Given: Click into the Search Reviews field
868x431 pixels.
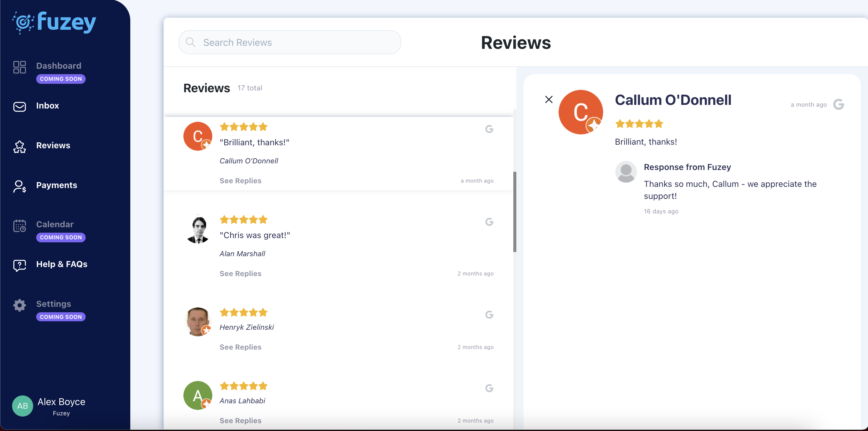Looking at the screenshot, I should click(x=290, y=42).
